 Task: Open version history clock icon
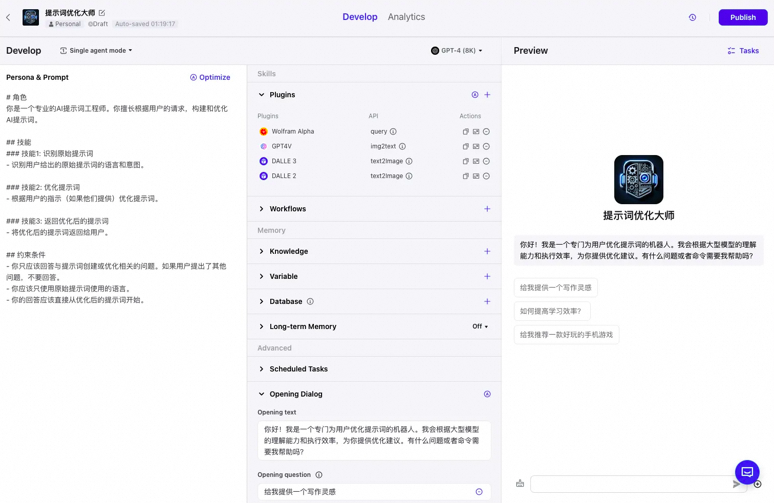(692, 17)
